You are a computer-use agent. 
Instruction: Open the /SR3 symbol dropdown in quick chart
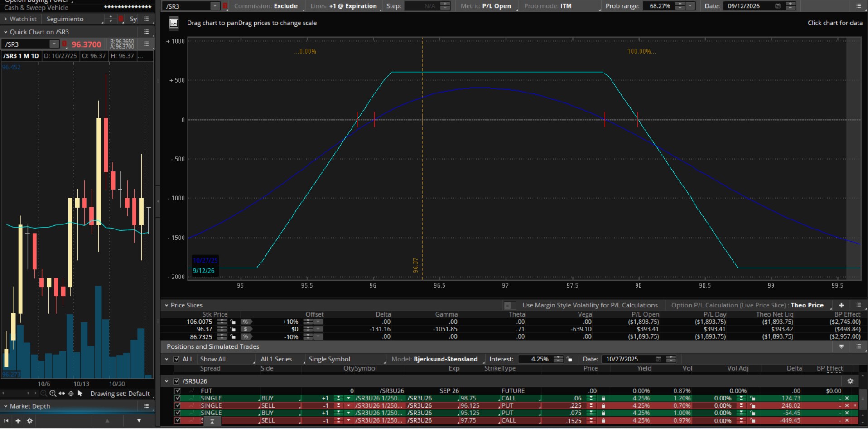pos(54,44)
